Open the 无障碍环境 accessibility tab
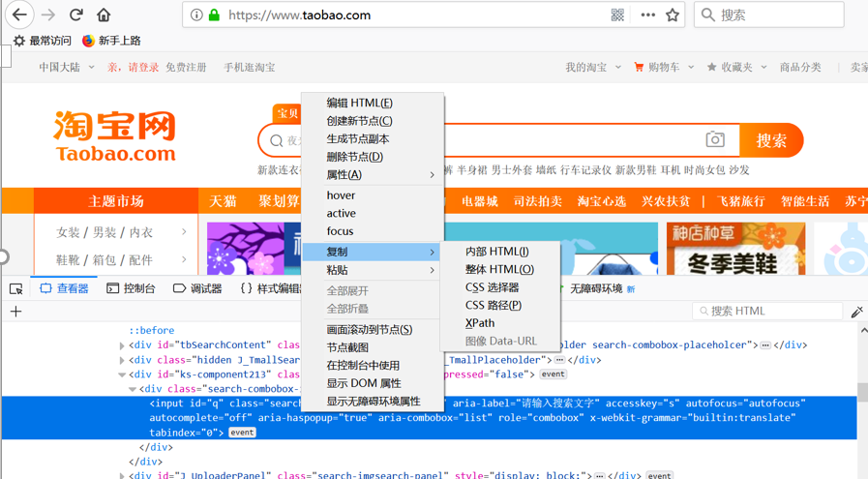The width and height of the screenshot is (868, 479). pos(596,288)
